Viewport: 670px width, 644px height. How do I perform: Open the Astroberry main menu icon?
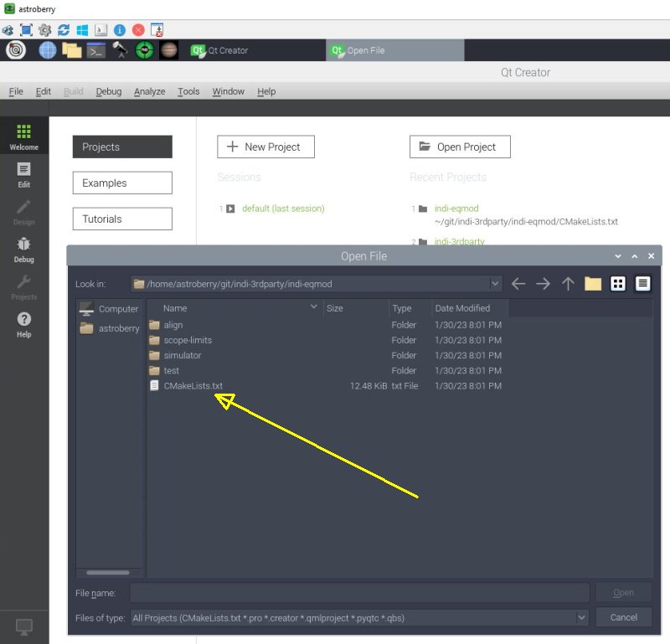click(x=16, y=50)
